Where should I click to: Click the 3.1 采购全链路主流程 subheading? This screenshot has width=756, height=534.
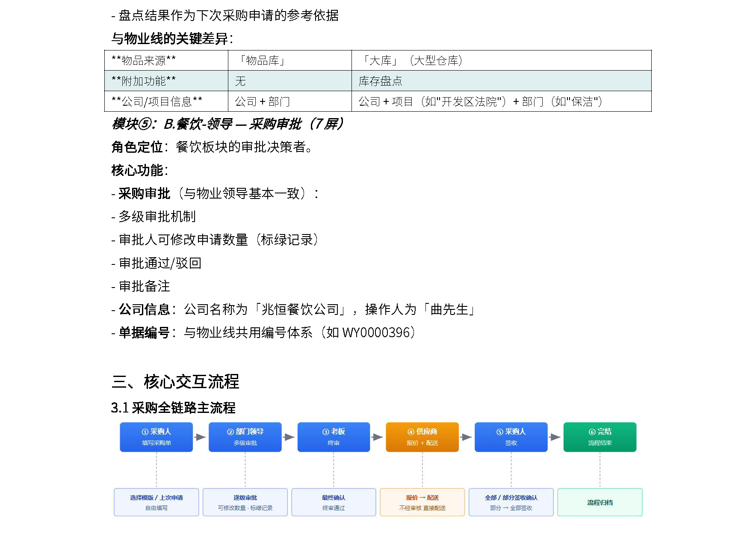pos(173,408)
